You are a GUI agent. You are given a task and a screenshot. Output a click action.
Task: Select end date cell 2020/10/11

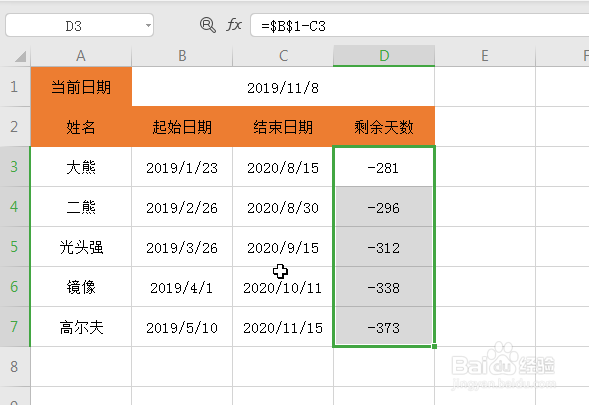tap(283, 287)
